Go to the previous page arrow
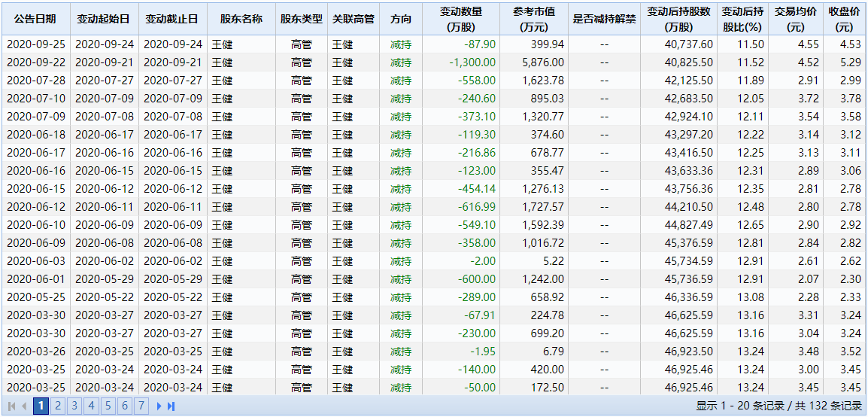 point(24,406)
